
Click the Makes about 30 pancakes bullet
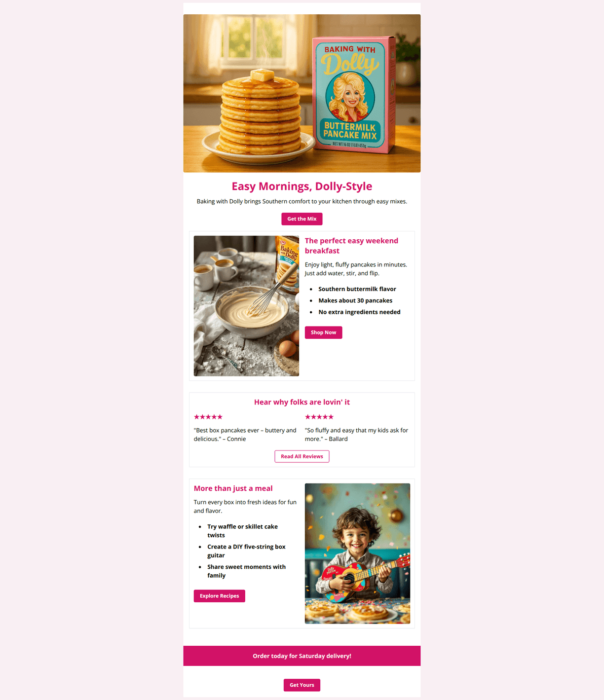click(x=355, y=300)
